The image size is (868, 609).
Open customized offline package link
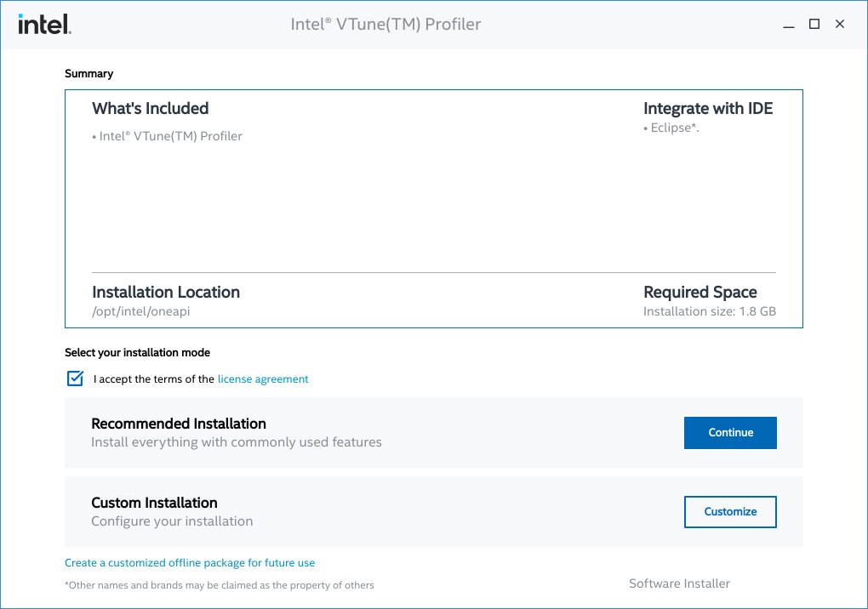[190, 563]
